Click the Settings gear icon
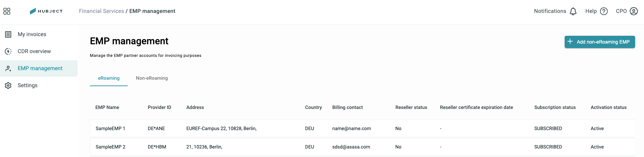Screen dimensions: 644x157 tap(8, 85)
